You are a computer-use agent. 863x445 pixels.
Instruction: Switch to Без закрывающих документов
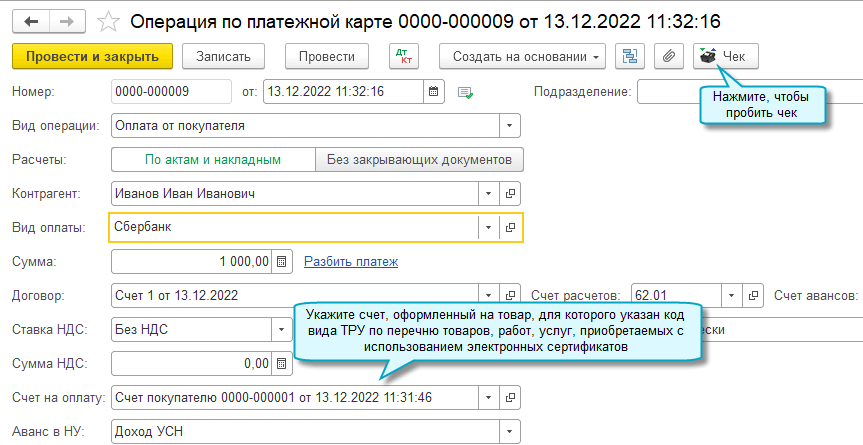point(419,160)
